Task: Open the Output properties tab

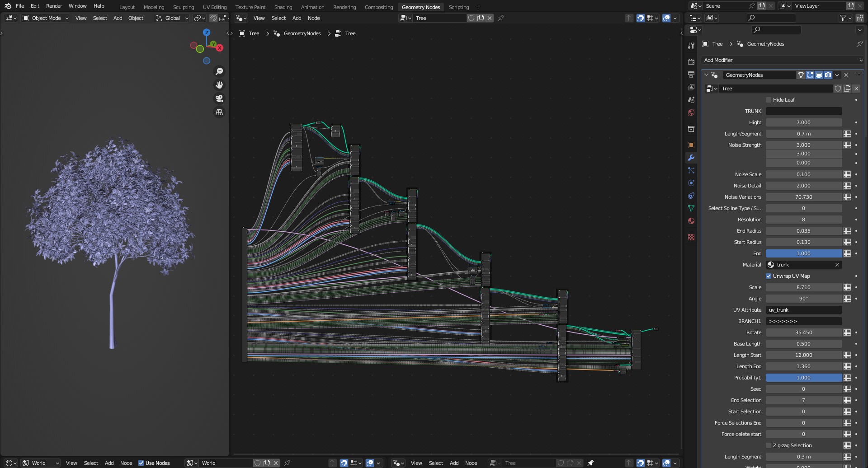Action: (691, 75)
